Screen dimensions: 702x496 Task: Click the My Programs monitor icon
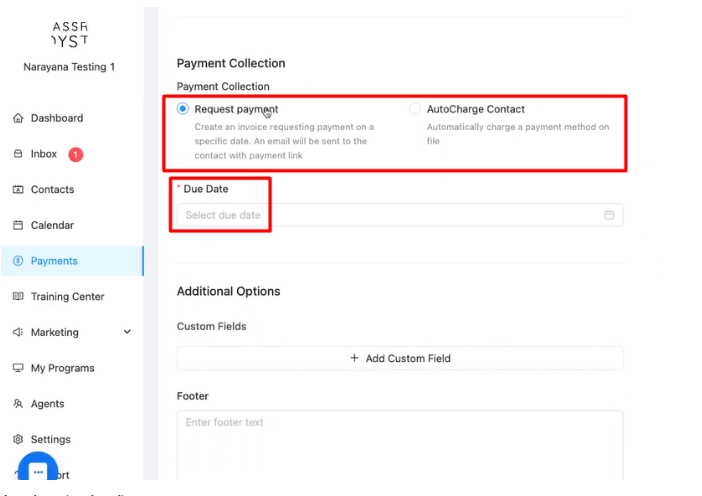tap(18, 368)
